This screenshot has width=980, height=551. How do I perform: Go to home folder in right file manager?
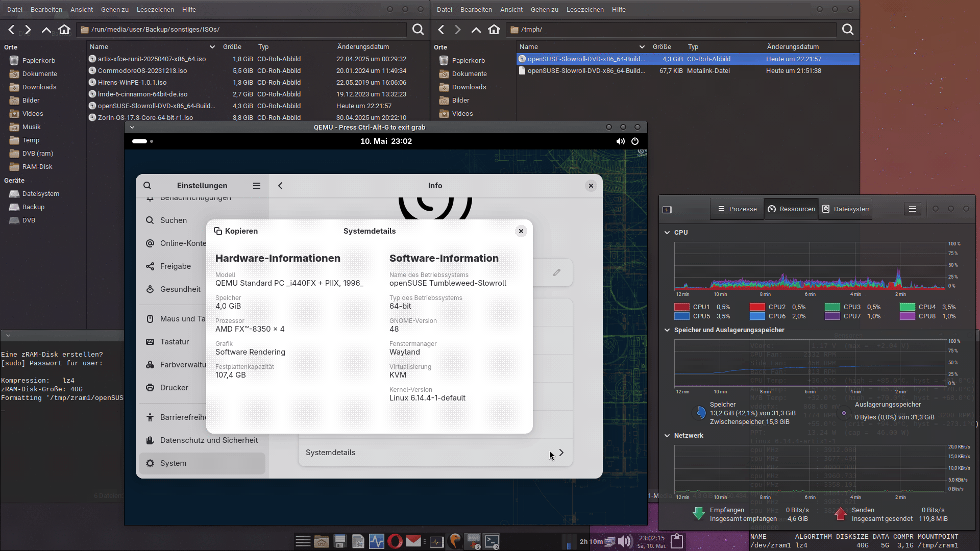click(494, 30)
